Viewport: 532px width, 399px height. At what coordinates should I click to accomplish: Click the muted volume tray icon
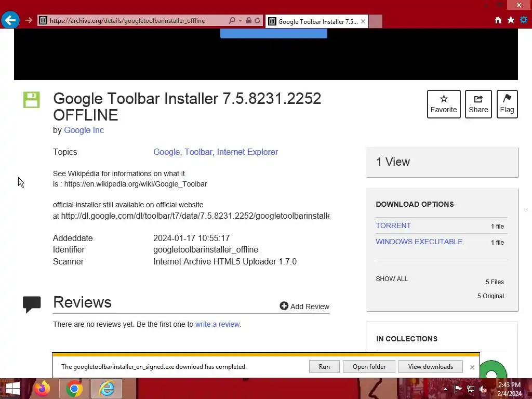pos(483,389)
